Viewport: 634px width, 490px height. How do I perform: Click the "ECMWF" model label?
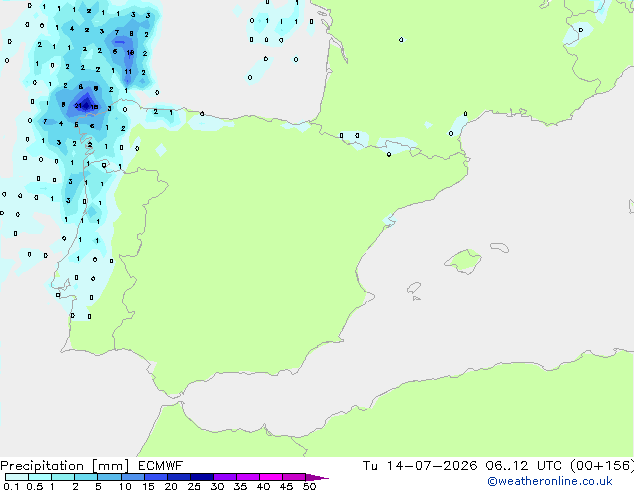point(161,466)
